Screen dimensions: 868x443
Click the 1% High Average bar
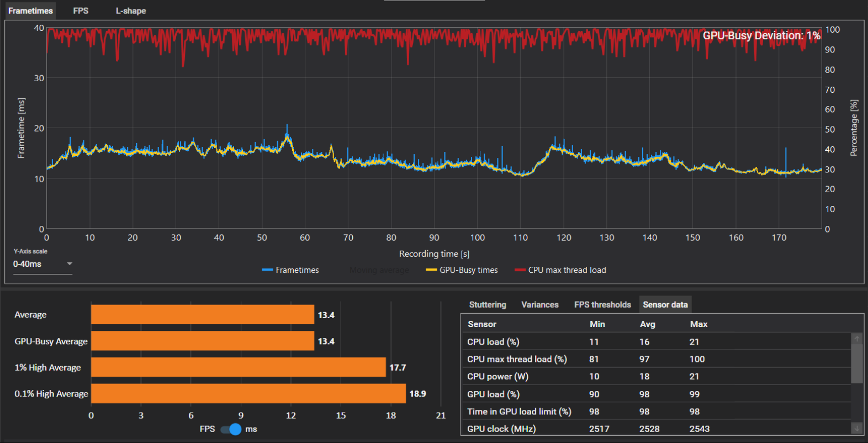(239, 367)
